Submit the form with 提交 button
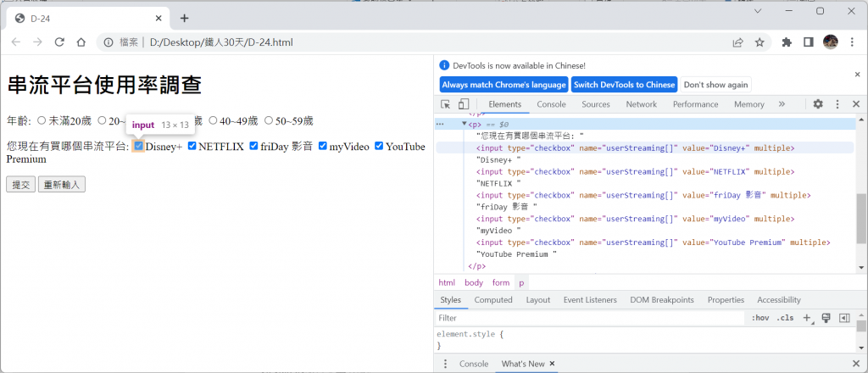 [21, 185]
